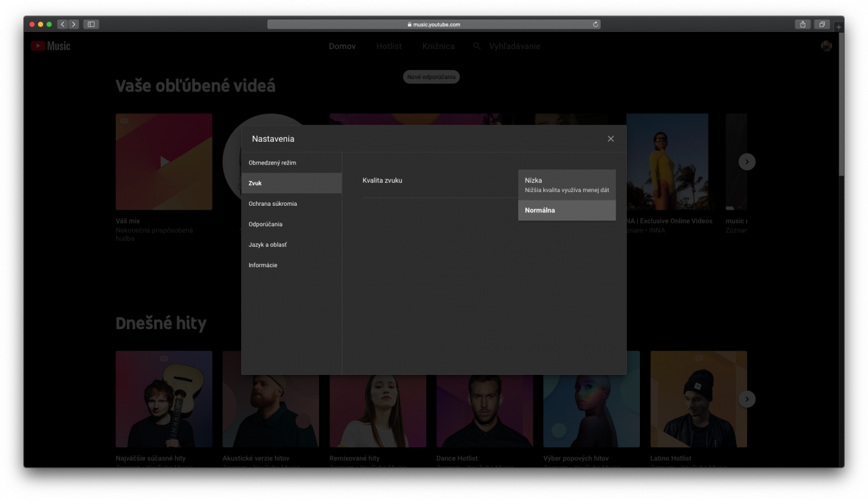Viewport: 868px width, 499px height.
Task: Choose Normálna audio quality
Action: coord(567,210)
